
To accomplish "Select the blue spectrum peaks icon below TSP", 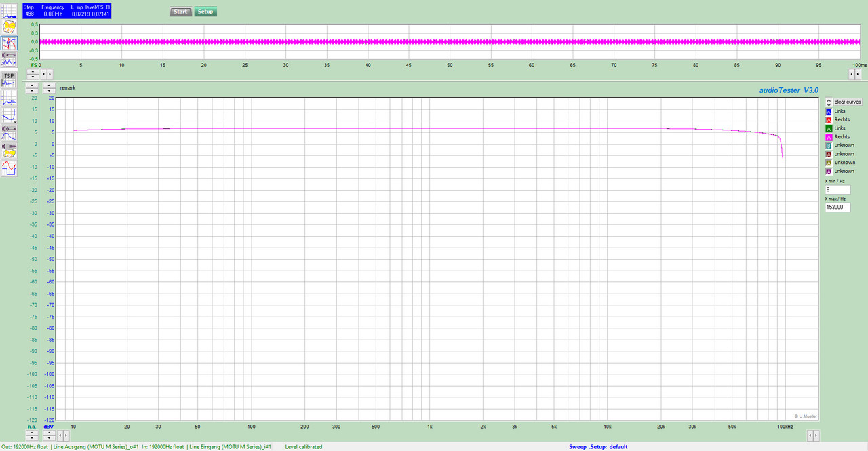I will [9, 97].
